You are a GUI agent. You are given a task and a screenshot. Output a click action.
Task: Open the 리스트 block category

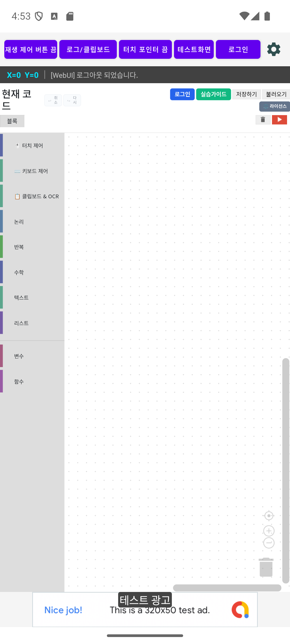(x=32, y=323)
